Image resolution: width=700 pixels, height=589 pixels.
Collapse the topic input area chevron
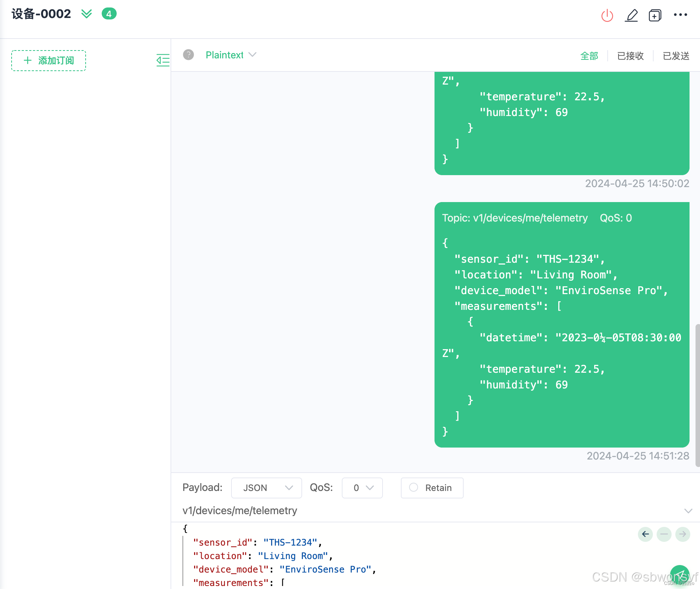coord(688,510)
